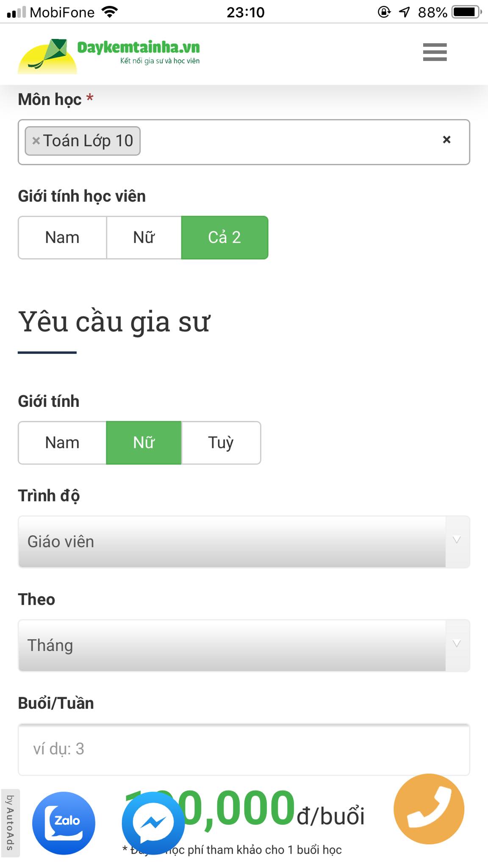Tap the orange phone call icon

coord(429,809)
